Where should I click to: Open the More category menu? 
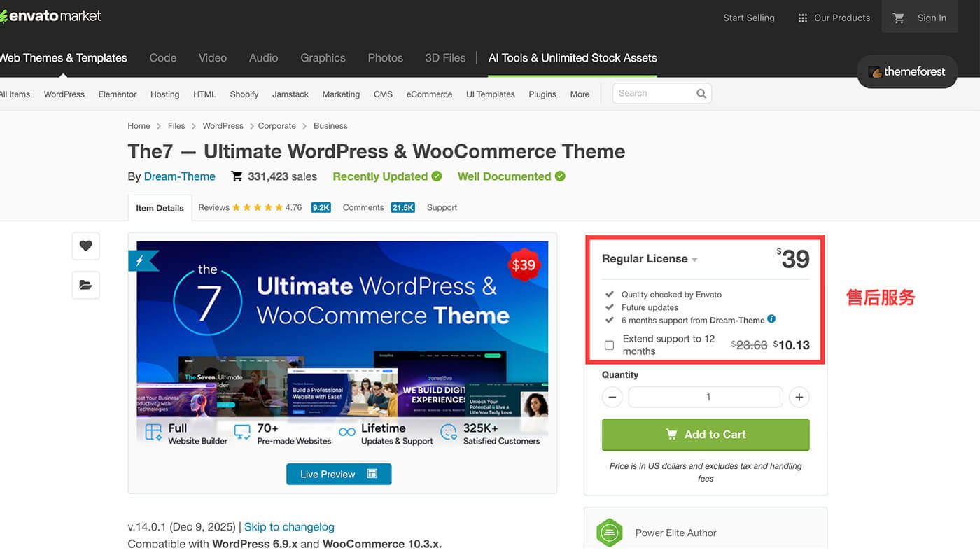[579, 94]
